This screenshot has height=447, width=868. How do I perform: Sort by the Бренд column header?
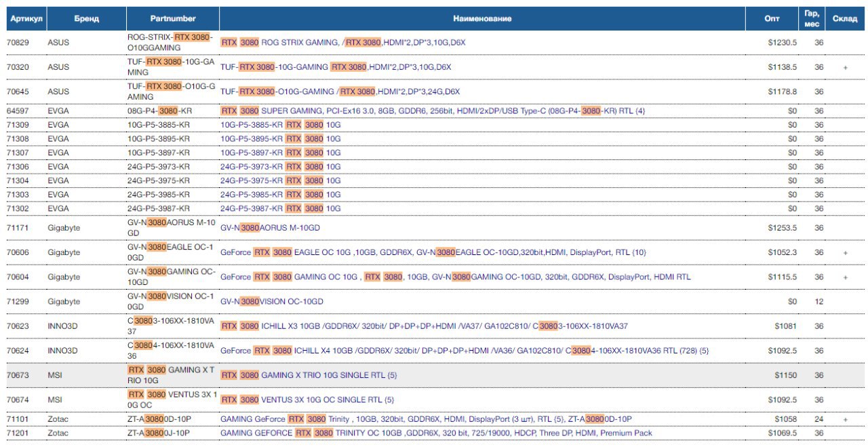coord(87,18)
